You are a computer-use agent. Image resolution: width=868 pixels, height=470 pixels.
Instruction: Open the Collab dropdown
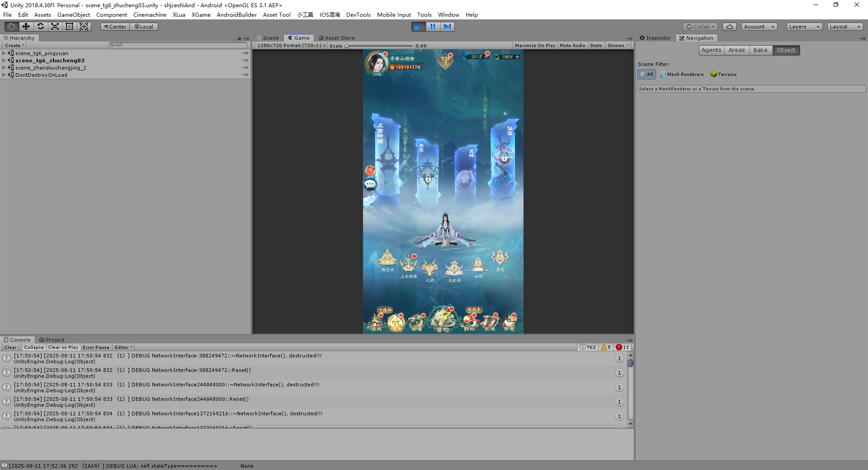700,27
